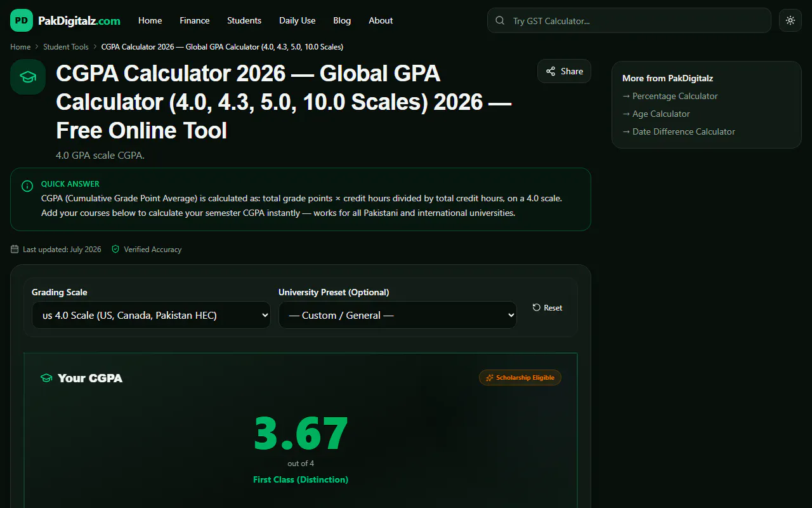This screenshot has height=508, width=812.
Task: Go to Student Tools breadcrumb link
Action: pyautogui.click(x=66, y=47)
